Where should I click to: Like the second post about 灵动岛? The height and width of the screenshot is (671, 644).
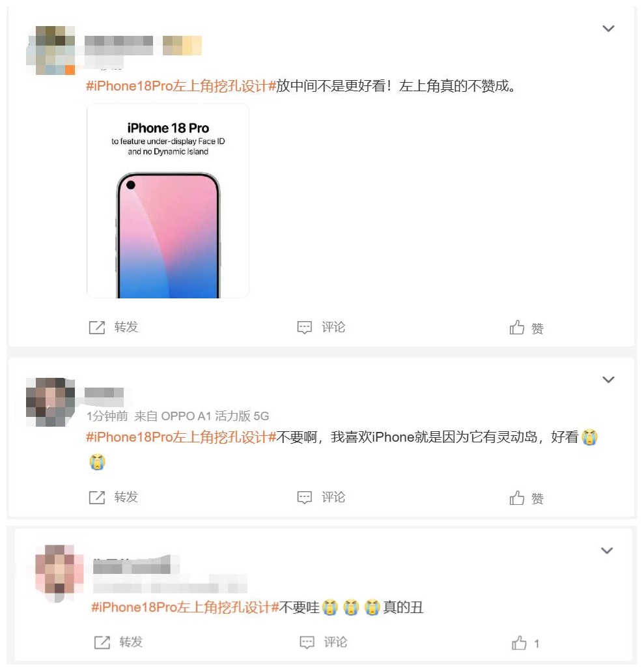(x=526, y=498)
